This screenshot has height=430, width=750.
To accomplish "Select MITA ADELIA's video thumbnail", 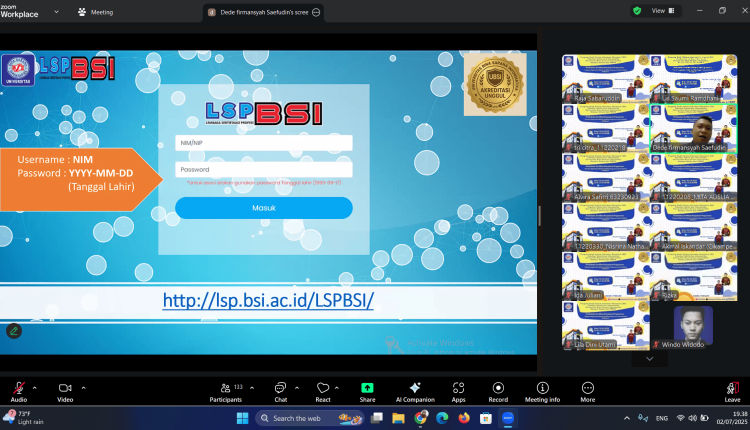I will tap(693, 177).
